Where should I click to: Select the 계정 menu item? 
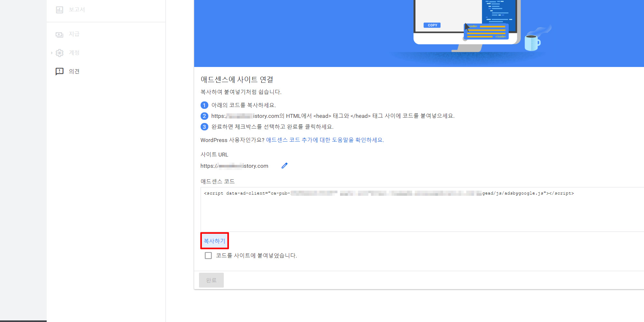point(74,53)
